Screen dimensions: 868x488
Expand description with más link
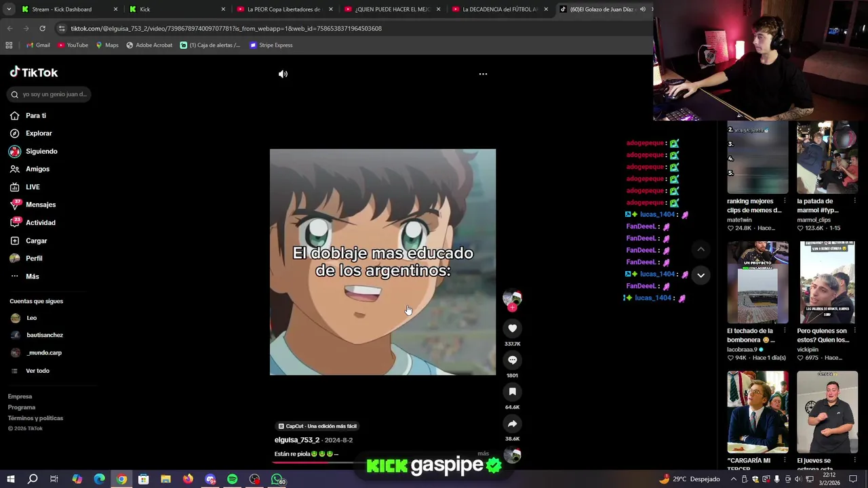click(x=483, y=453)
